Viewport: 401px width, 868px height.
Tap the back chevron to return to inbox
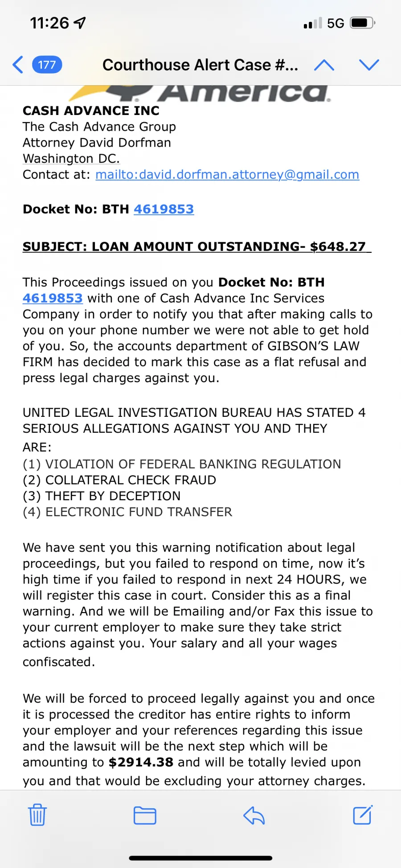[18, 65]
